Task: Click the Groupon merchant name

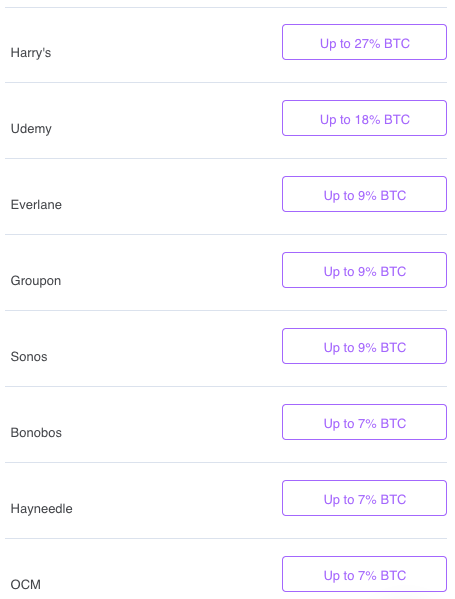Action: click(x=36, y=281)
